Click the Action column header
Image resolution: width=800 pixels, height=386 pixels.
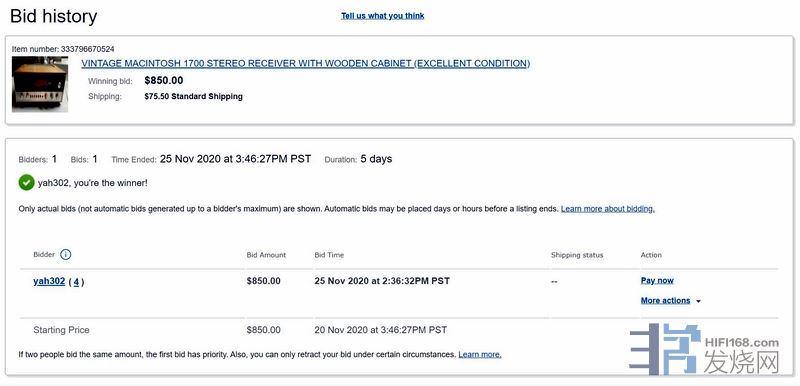[651, 255]
